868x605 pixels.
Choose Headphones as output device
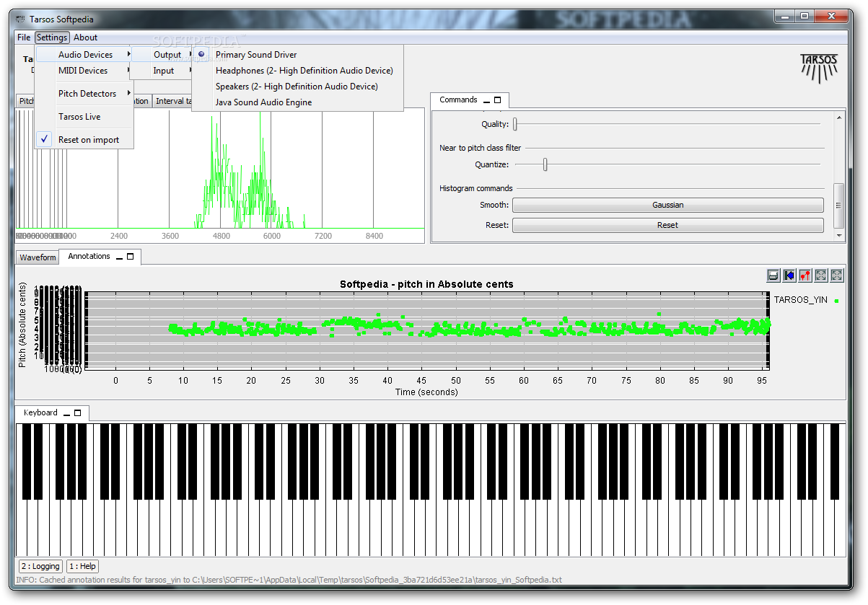coord(297,71)
